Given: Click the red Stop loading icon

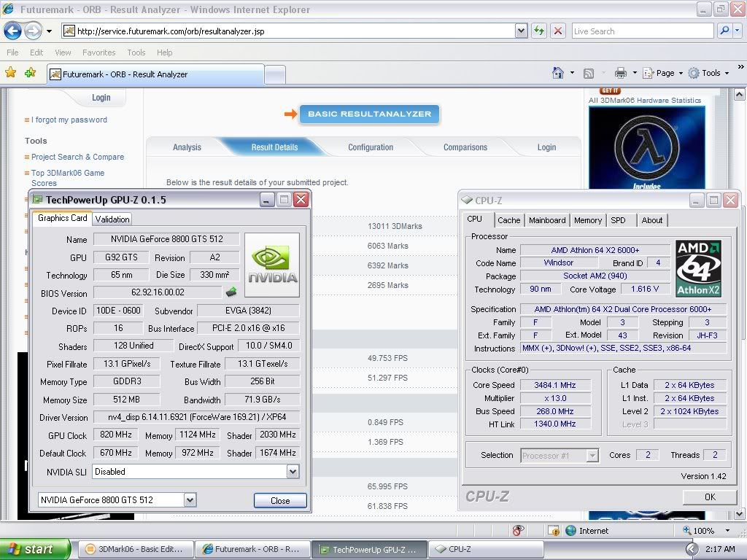Looking at the screenshot, I should (558, 31).
